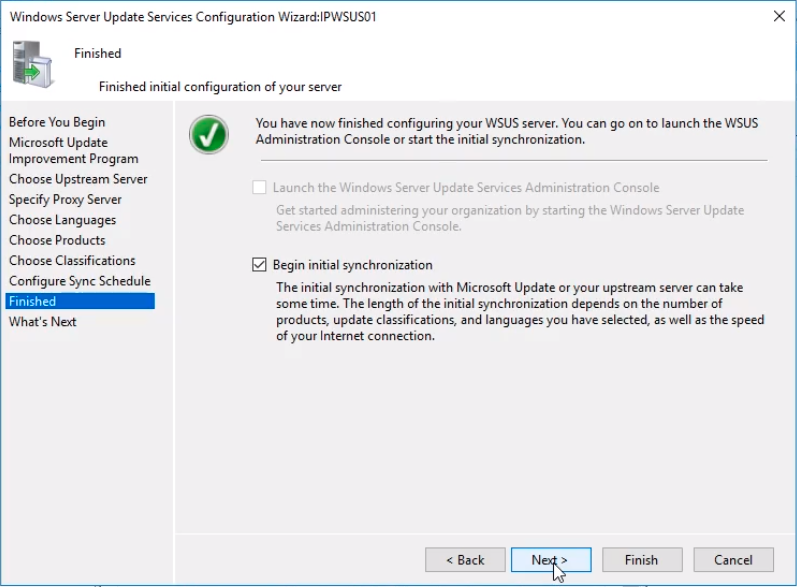Select the highlighted Finished step
Screen dimensions: 797x587
tap(80, 301)
